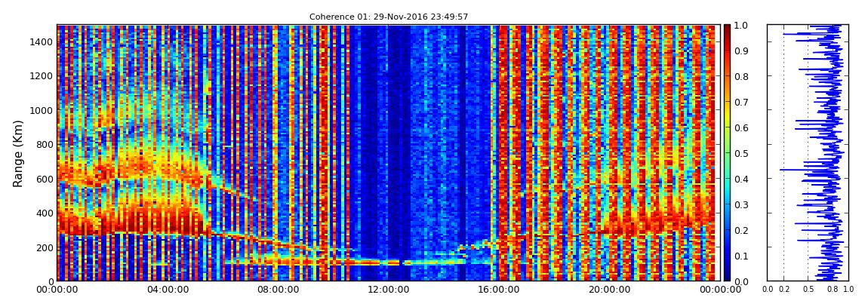Click the 200 range tick label
The width and height of the screenshot is (868, 307).
coord(45,247)
